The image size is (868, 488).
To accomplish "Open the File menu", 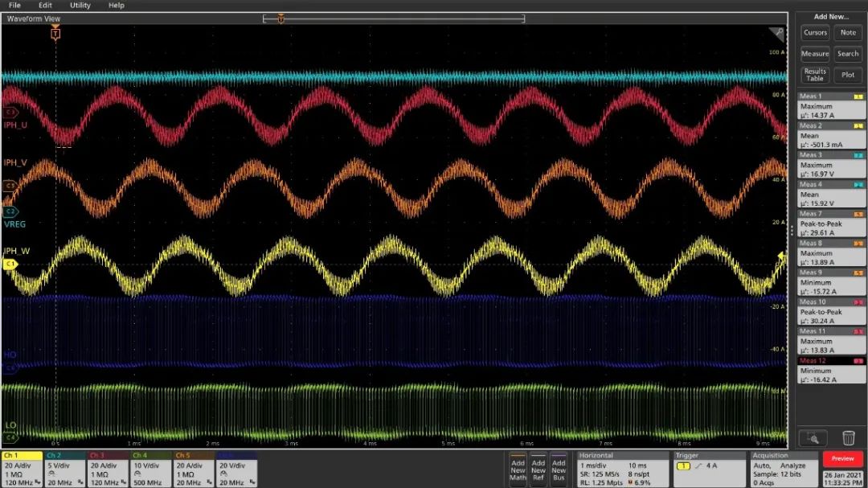I will (x=15, y=5).
